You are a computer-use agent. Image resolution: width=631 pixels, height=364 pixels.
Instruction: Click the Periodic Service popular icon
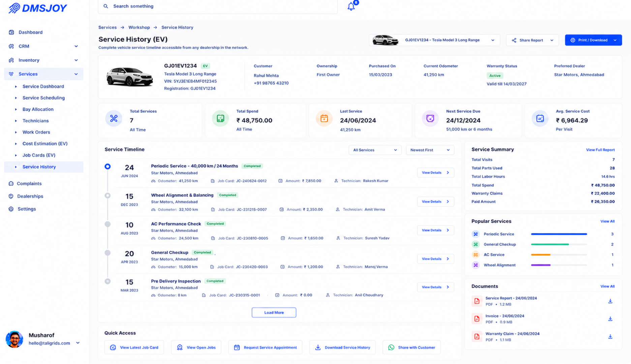(x=476, y=234)
